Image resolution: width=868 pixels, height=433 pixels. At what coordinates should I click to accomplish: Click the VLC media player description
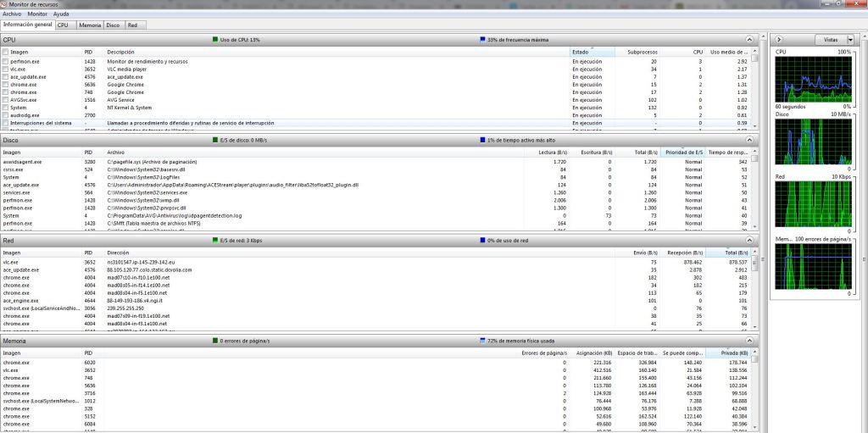click(x=125, y=69)
